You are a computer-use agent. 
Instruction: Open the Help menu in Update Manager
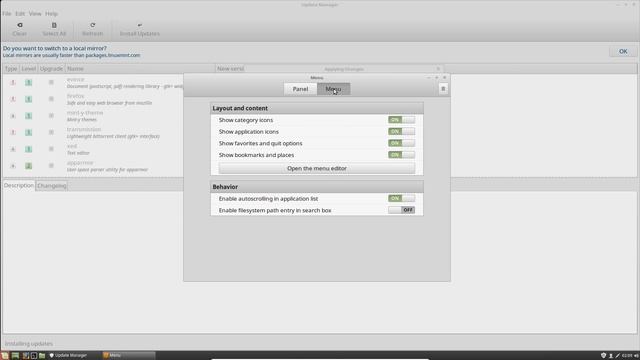coord(51,13)
